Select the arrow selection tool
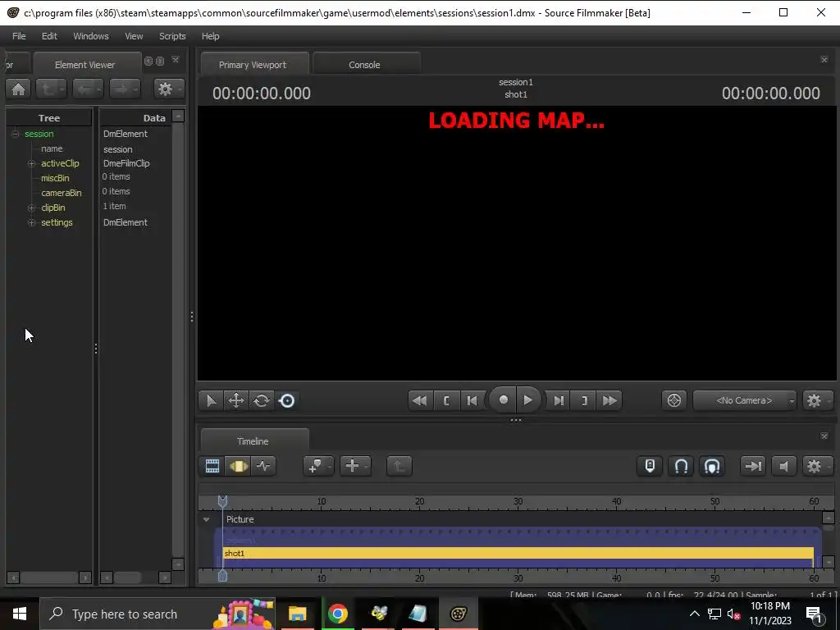This screenshot has width=840, height=630. click(x=211, y=400)
